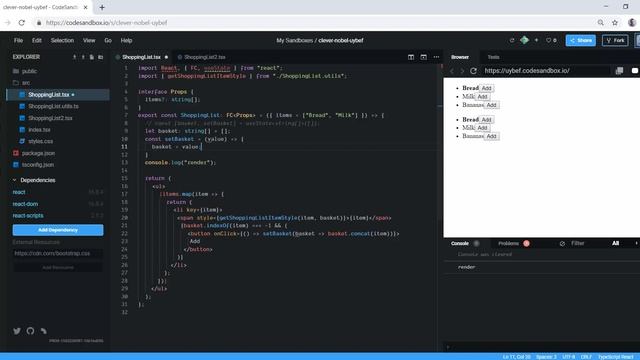The width and height of the screenshot is (640, 360).
Task: Open the Problems panel tab
Action: (x=508, y=243)
